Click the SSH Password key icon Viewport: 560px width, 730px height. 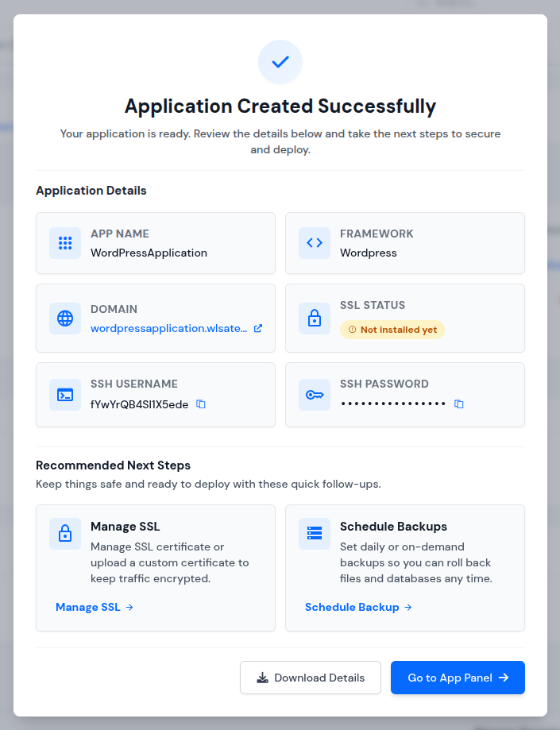point(314,395)
